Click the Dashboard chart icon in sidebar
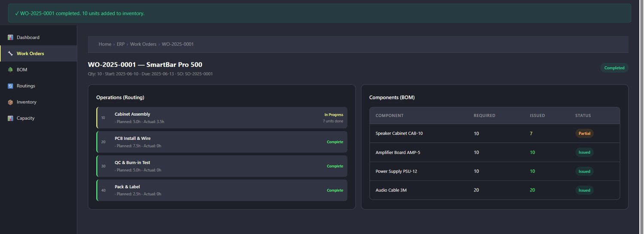644x234 pixels. [10, 37]
